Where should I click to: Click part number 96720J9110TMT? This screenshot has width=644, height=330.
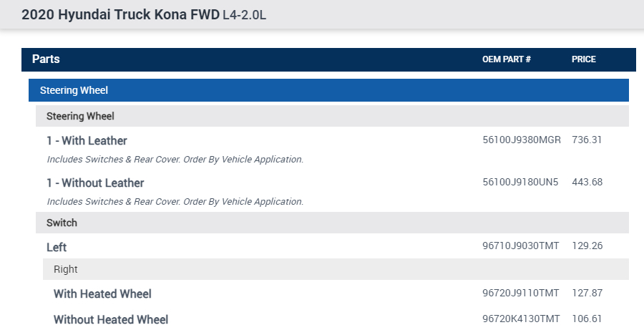click(x=520, y=293)
